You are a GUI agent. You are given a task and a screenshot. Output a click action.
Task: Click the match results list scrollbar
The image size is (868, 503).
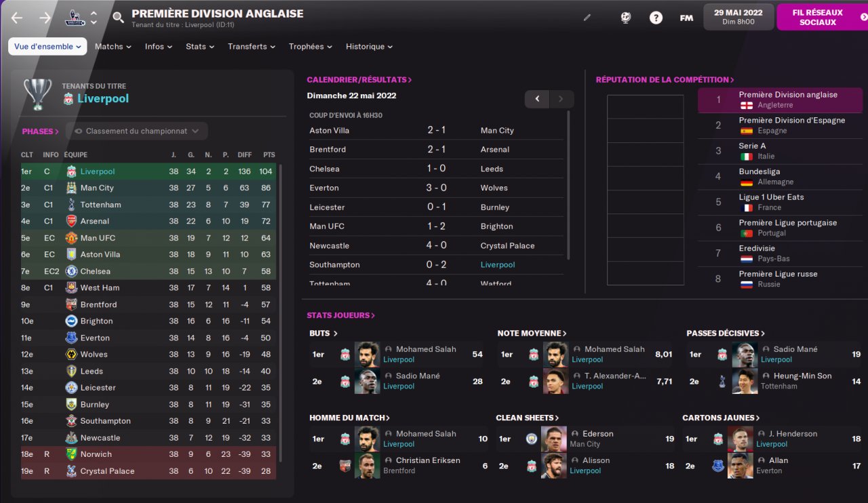[568, 186]
